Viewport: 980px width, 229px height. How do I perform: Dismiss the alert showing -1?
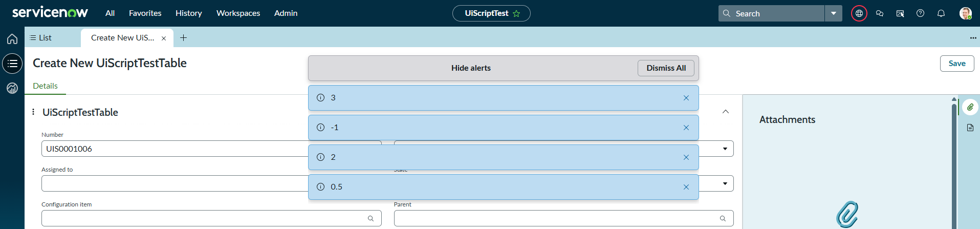click(686, 128)
